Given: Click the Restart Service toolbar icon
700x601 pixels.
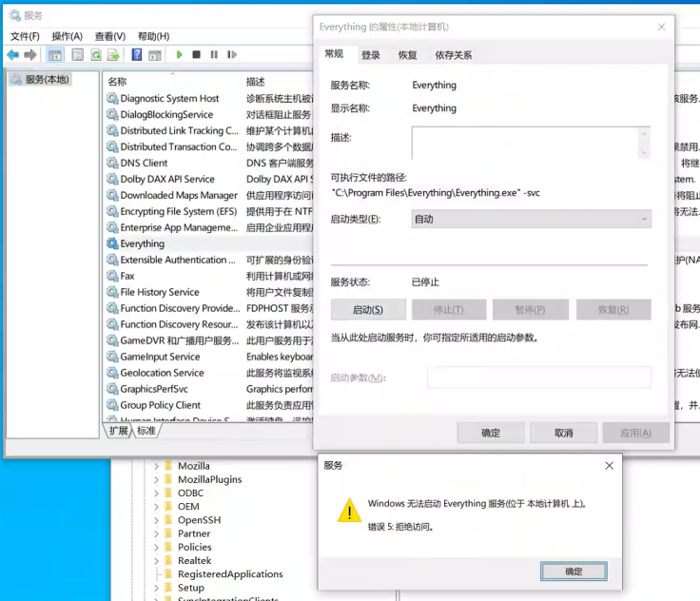Looking at the screenshot, I should [232, 54].
